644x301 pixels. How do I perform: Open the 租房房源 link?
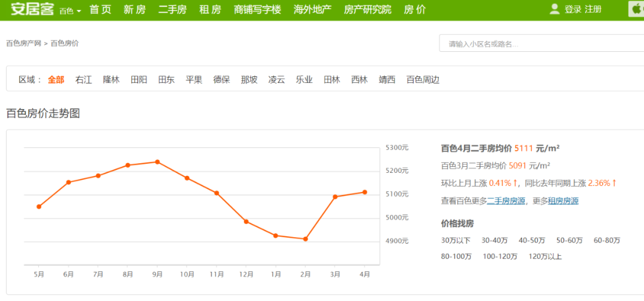click(x=563, y=201)
